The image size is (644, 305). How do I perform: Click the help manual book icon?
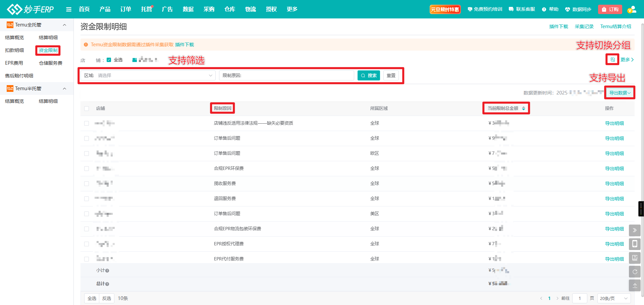(x=635, y=258)
